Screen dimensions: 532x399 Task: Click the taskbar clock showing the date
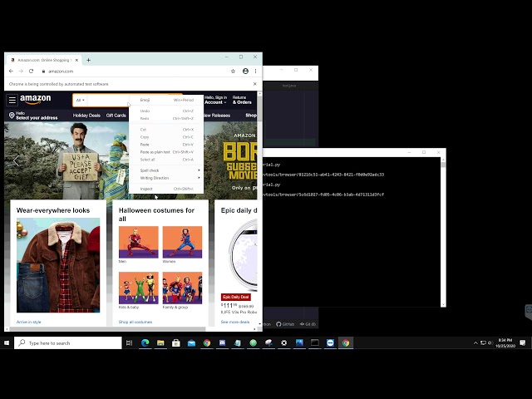tap(505, 343)
